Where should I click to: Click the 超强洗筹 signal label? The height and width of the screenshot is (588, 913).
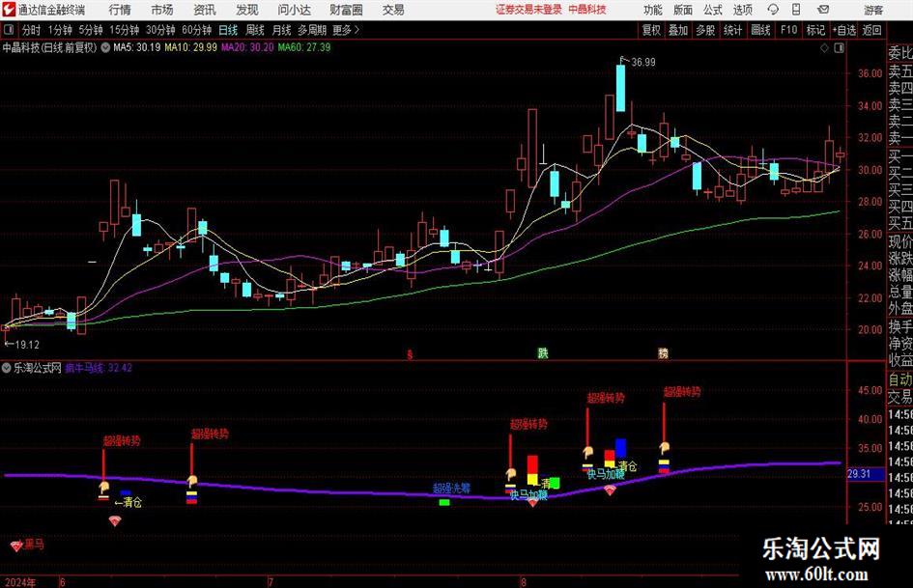click(x=452, y=488)
